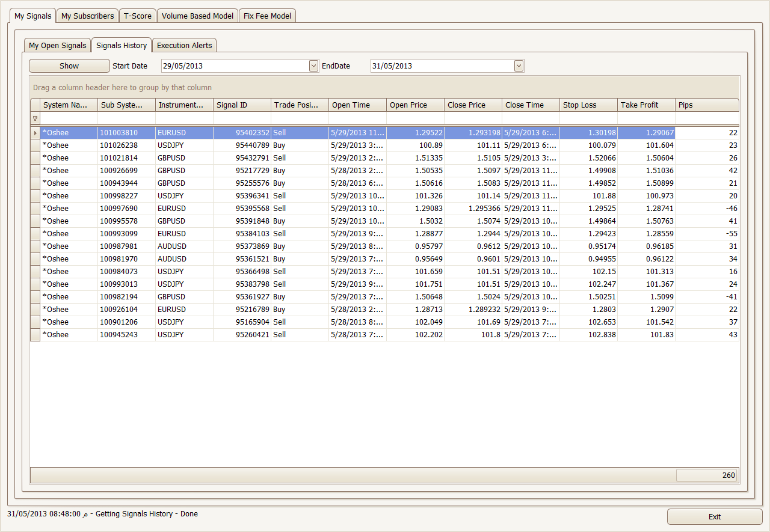
Task: Sort by Stop Loss column header
Action: 588,105
